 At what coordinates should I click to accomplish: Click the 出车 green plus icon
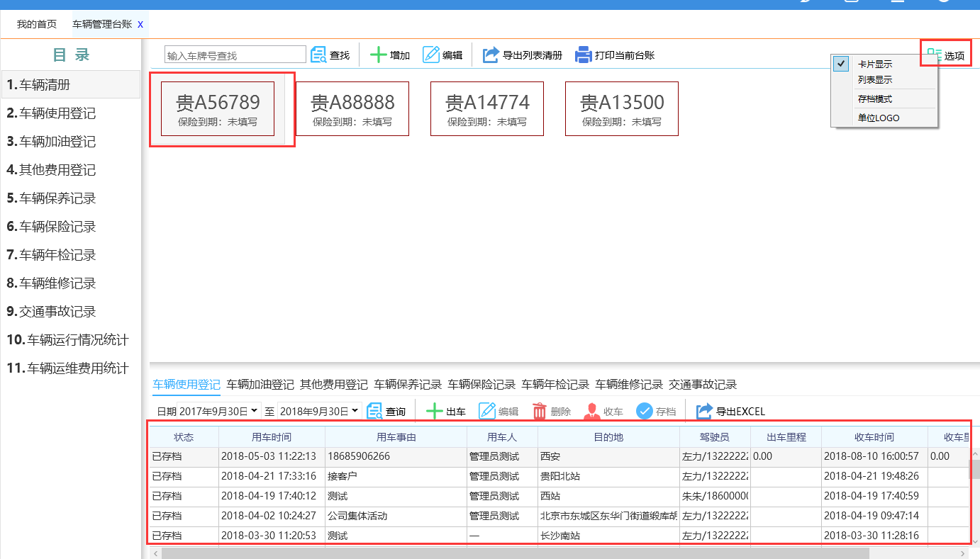click(434, 411)
